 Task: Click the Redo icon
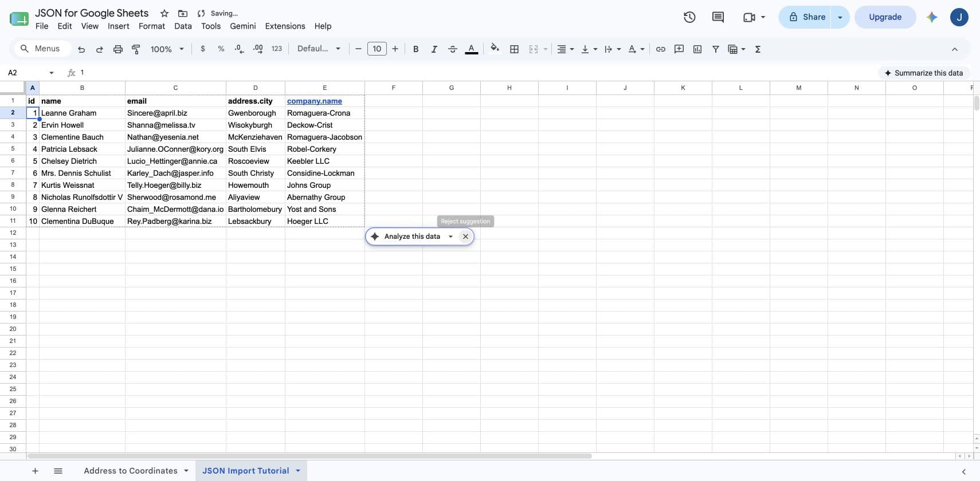[x=100, y=49]
